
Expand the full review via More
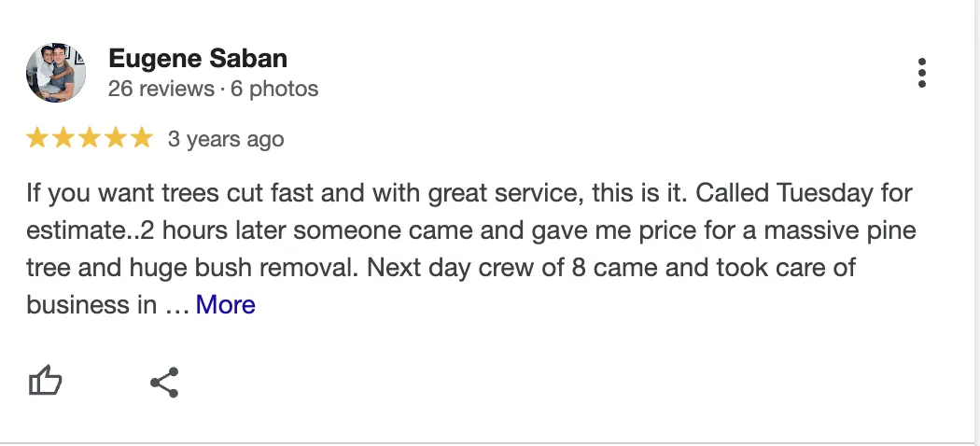[x=226, y=305]
